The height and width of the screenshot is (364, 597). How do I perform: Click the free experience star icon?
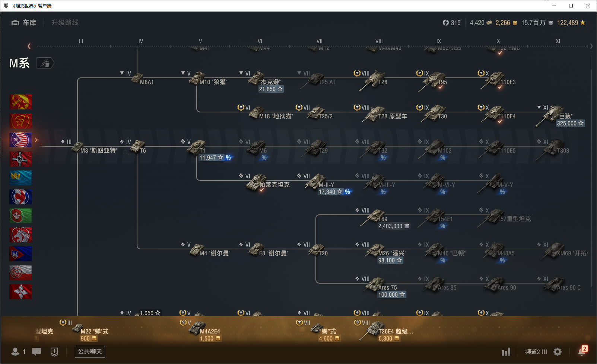tap(582, 23)
